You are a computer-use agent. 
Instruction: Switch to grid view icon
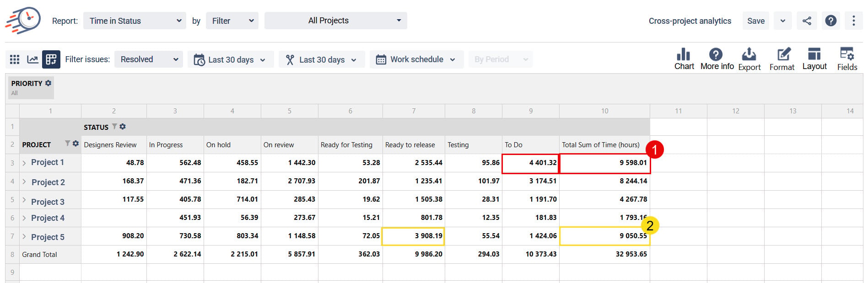(15, 59)
